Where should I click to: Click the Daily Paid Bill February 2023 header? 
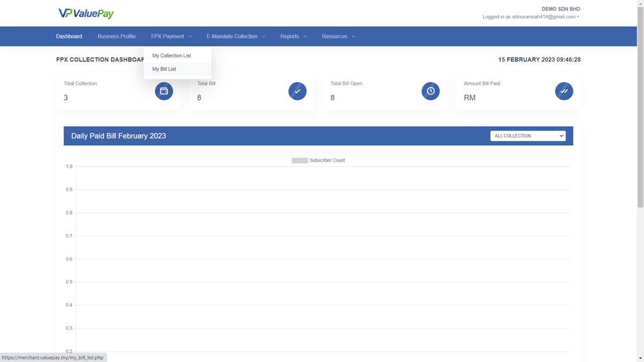pos(119,136)
